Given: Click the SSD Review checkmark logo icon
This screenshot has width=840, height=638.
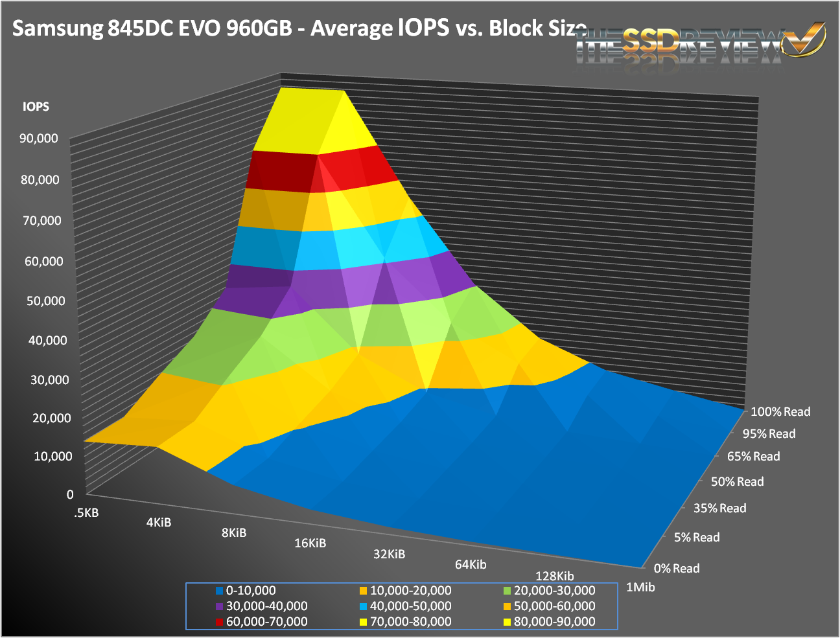Looking at the screenshot, I should pos(804,40).
